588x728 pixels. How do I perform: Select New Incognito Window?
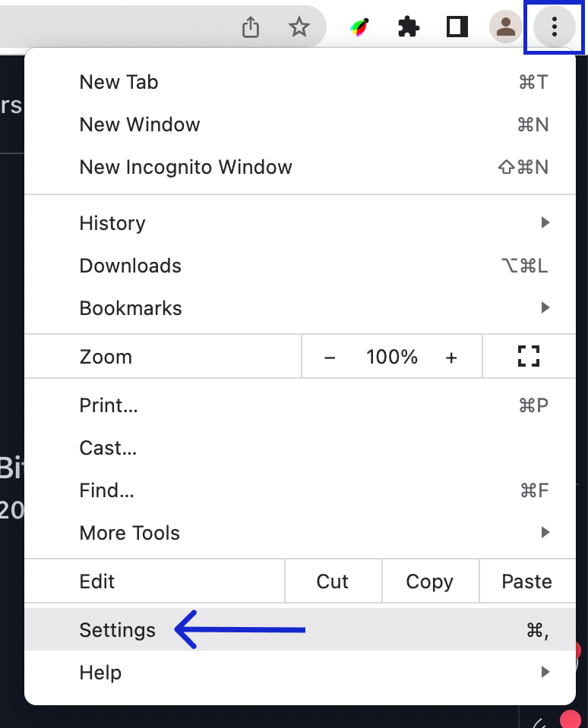point(185,167)
